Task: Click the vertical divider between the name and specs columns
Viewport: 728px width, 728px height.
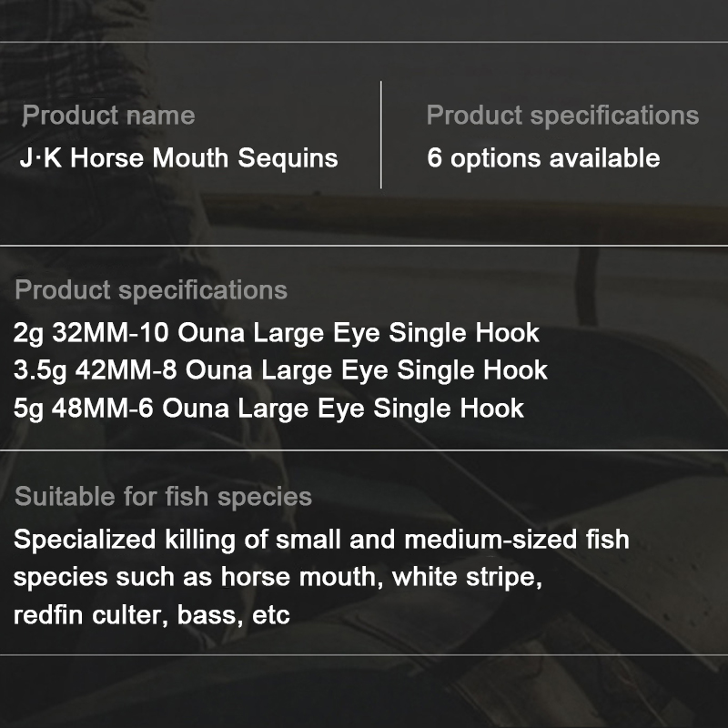Action: [381, 135]
